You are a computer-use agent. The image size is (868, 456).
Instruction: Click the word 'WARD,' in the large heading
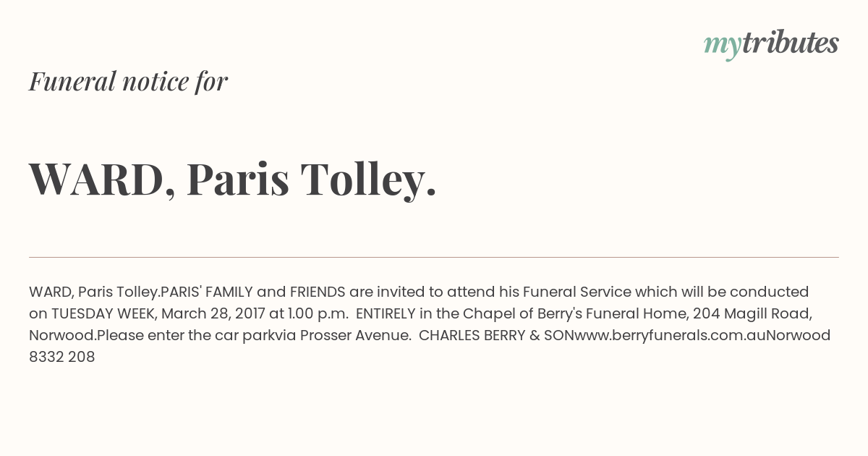(102, 180)
